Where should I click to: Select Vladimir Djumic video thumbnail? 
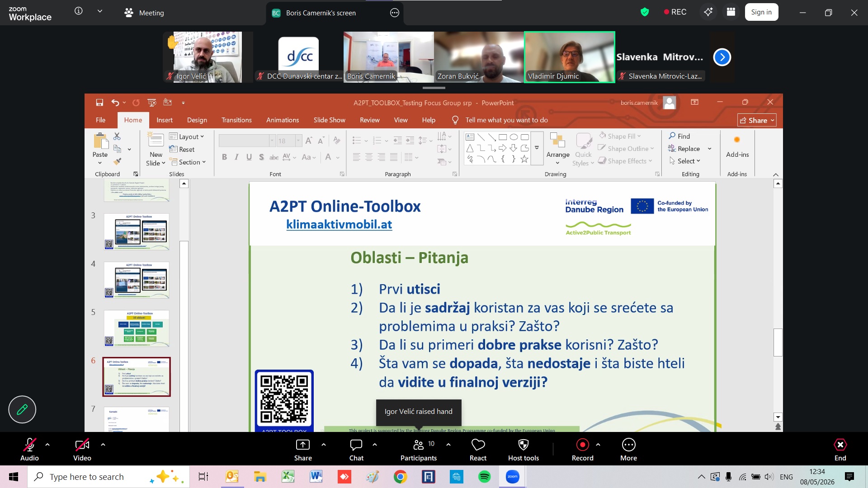570,57
